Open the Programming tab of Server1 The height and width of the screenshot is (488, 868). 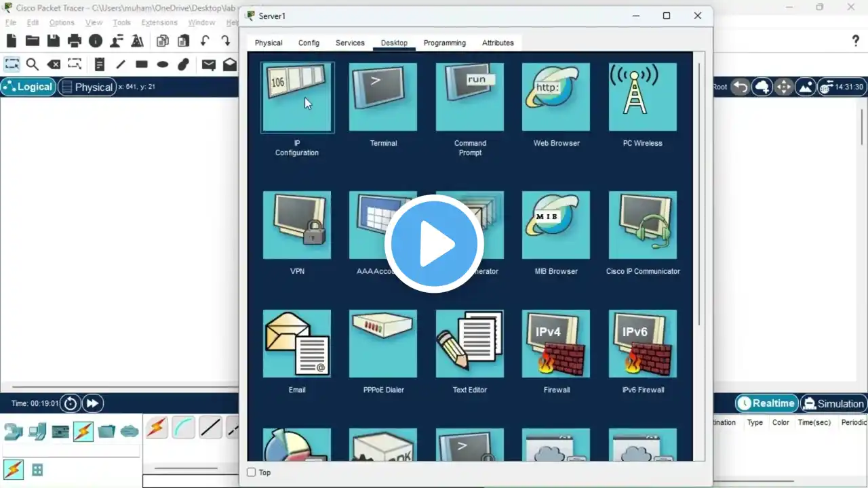click(x=445, y=43)
